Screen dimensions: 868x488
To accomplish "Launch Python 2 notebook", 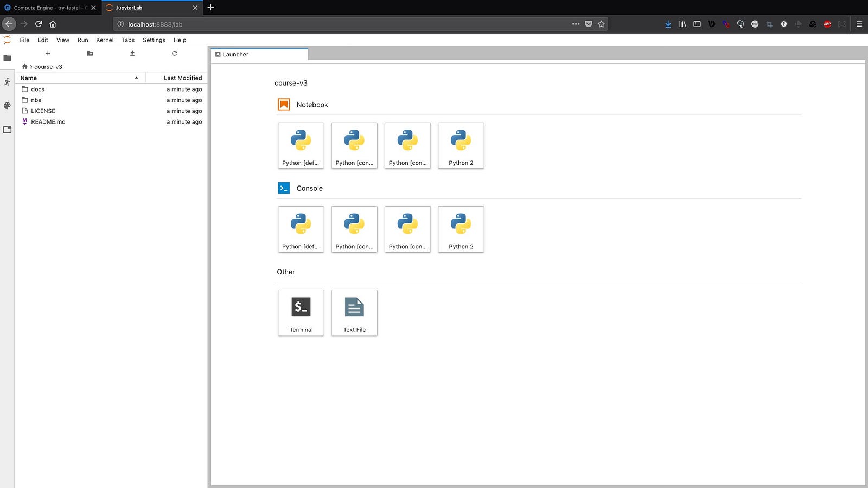I will (x=461, y=145).
